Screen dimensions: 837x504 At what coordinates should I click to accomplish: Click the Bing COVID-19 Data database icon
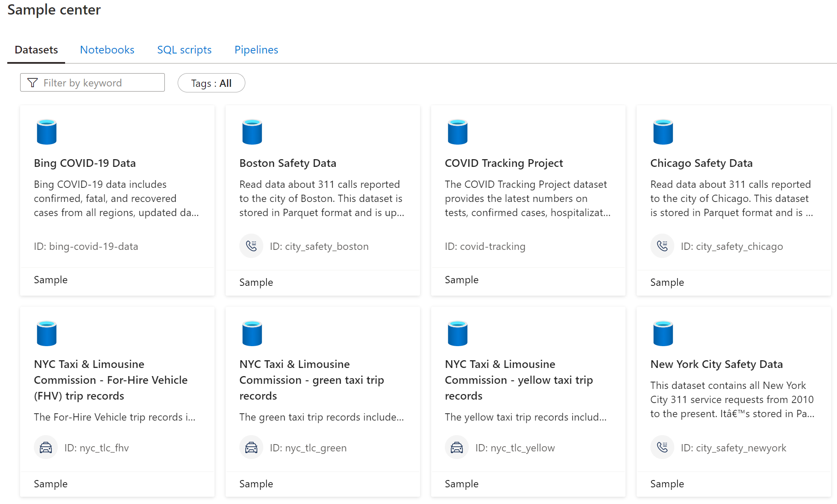pos(47,132)
